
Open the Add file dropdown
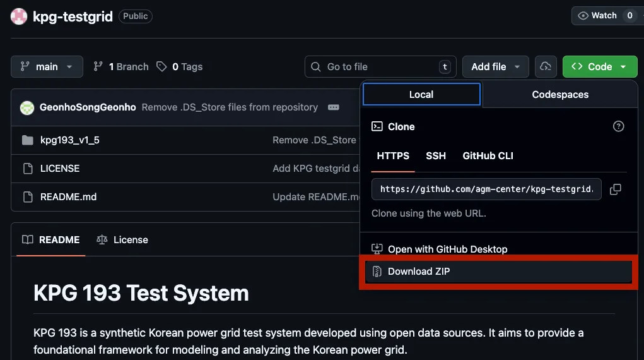(x=495, y=67)
